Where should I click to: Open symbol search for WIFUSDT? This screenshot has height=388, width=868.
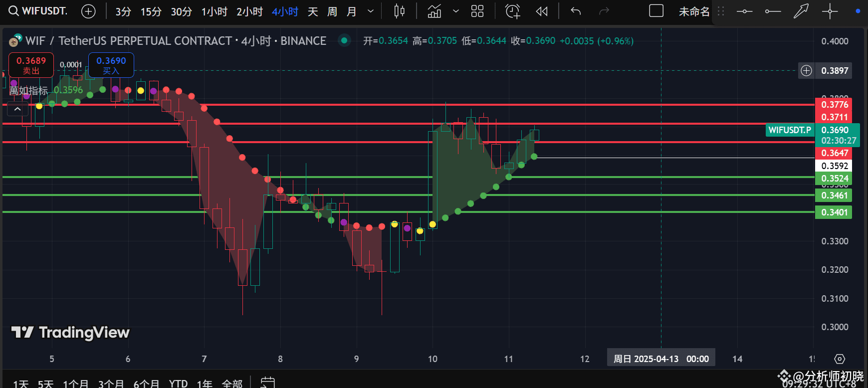(x=38, y=11)
